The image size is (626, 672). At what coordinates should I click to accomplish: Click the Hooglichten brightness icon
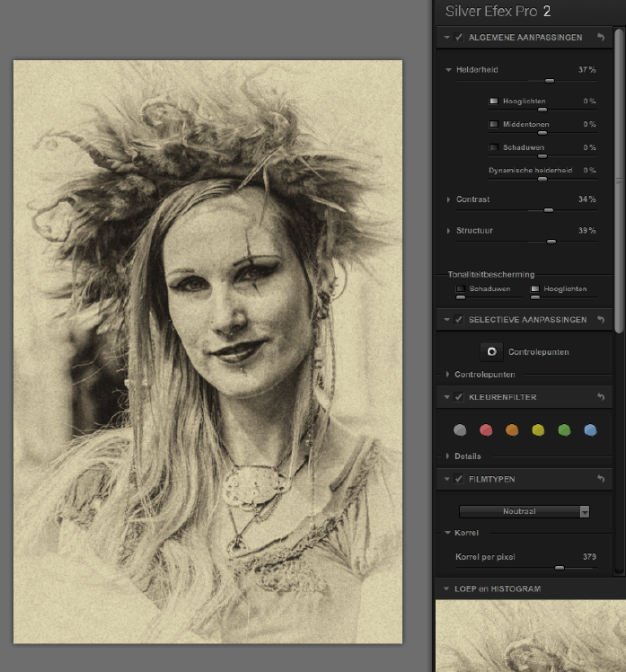[494, 102]
